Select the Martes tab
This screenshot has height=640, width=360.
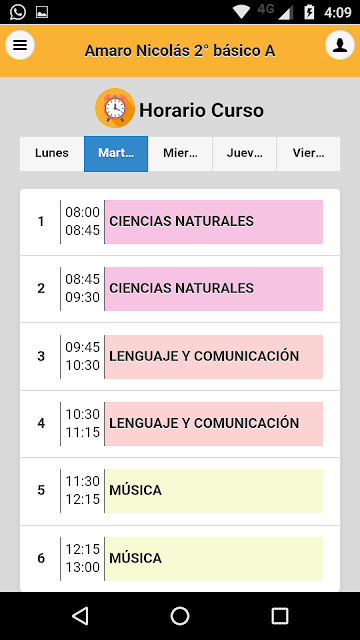click(116, 153)
